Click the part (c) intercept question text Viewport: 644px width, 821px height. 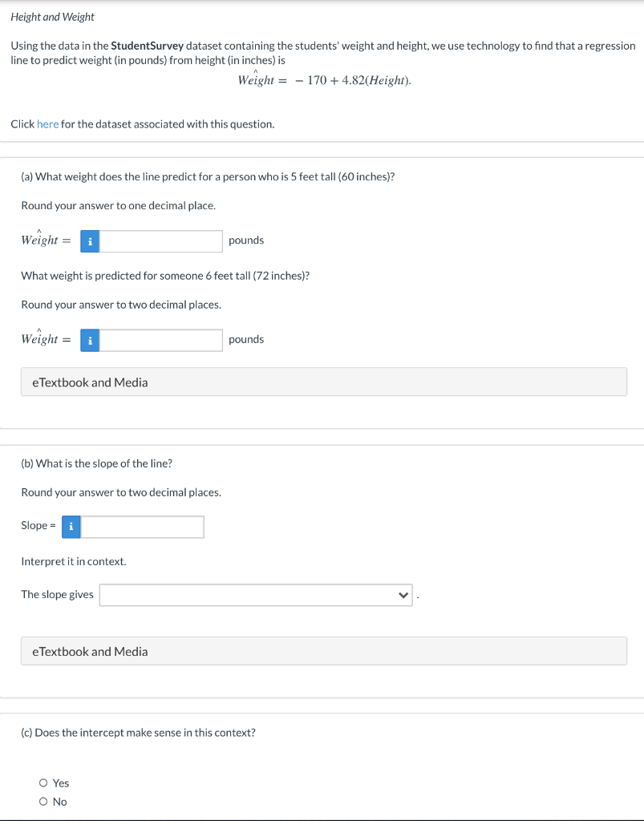[138, 733]
